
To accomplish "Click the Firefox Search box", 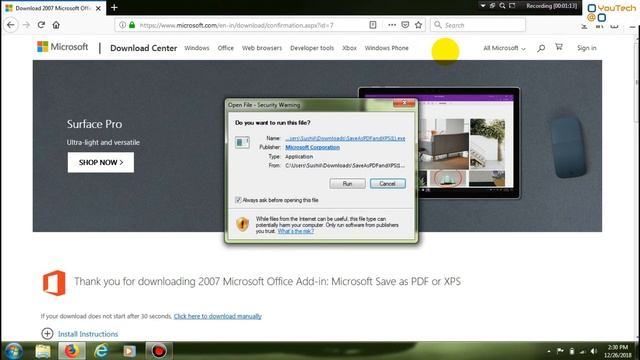I will (478, 25).
